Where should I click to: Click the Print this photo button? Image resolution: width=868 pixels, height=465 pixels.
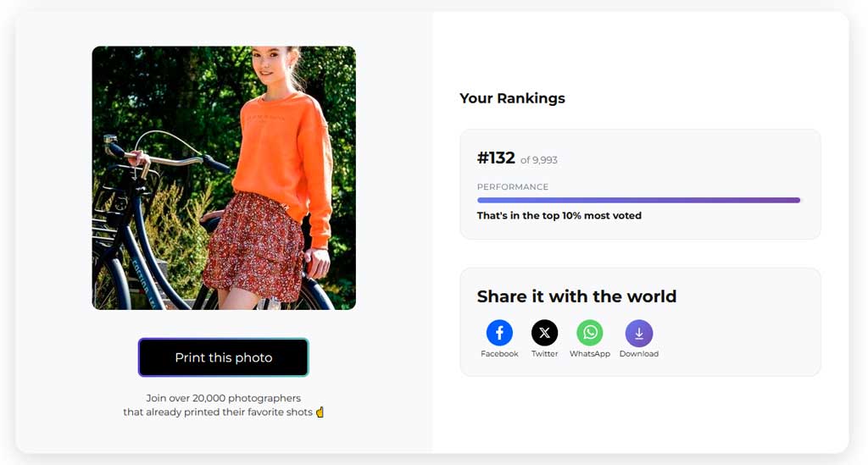pos(223,357)
